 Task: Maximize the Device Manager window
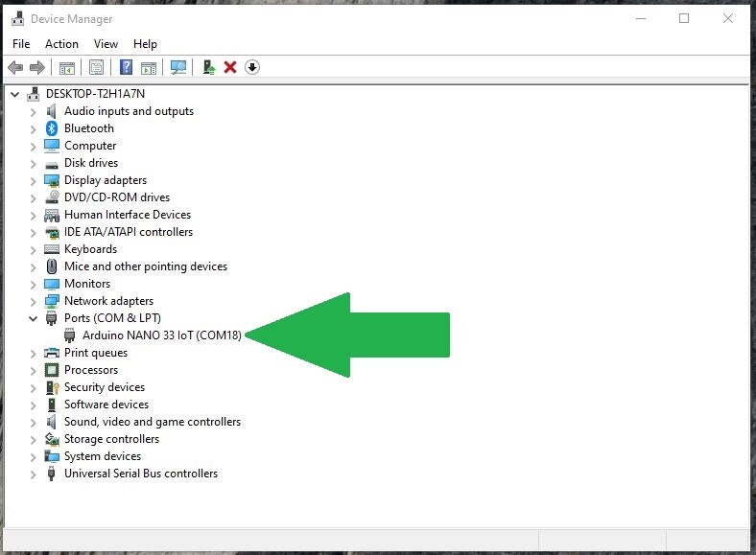tap(684, 19)
